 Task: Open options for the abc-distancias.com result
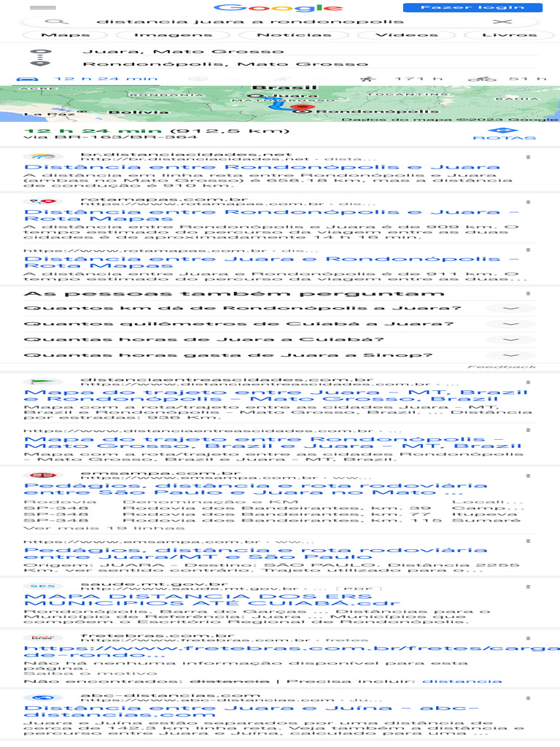[528, 698]
